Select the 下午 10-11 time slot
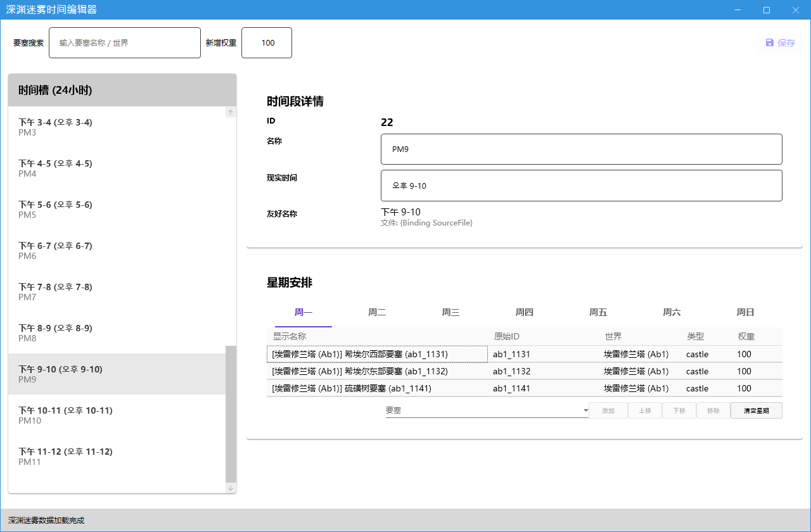Viewport: 811px width, 532px height. (117, 415)
